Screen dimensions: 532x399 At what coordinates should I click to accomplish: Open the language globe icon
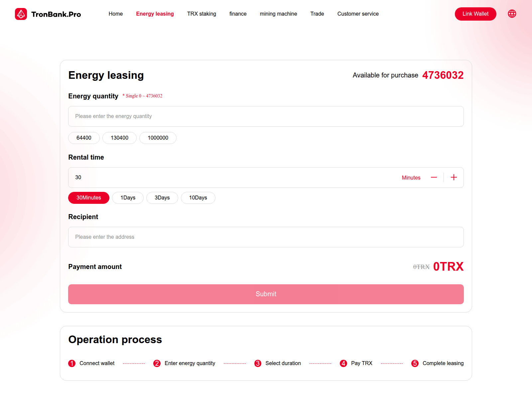[x=512, y=14]
